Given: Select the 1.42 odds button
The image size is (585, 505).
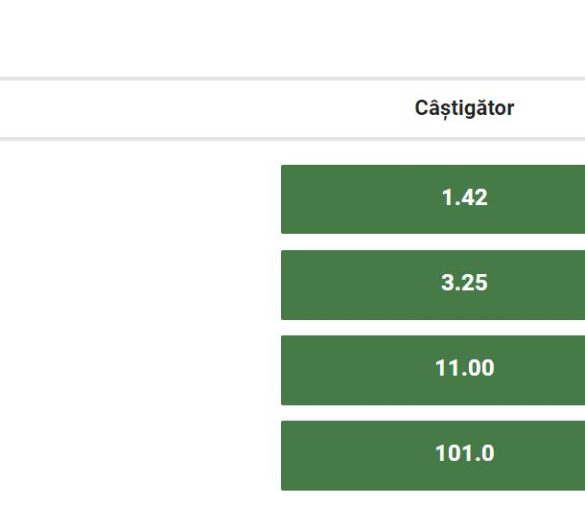Looking at the screenshot, I should 433,199.
